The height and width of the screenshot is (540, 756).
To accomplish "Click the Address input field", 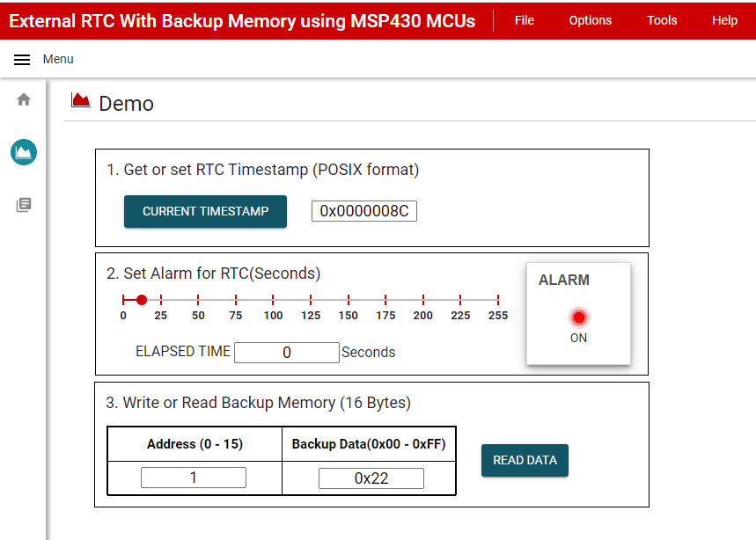I will 194,478.
